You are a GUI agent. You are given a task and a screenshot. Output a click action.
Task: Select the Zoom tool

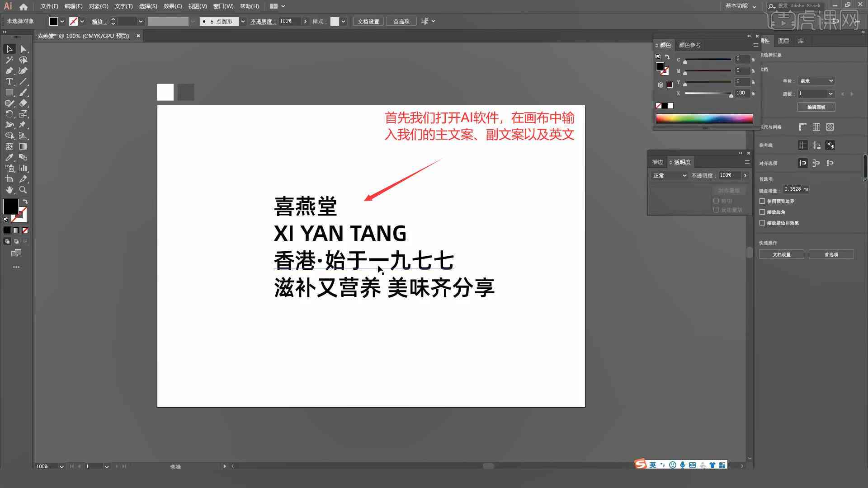23,190
